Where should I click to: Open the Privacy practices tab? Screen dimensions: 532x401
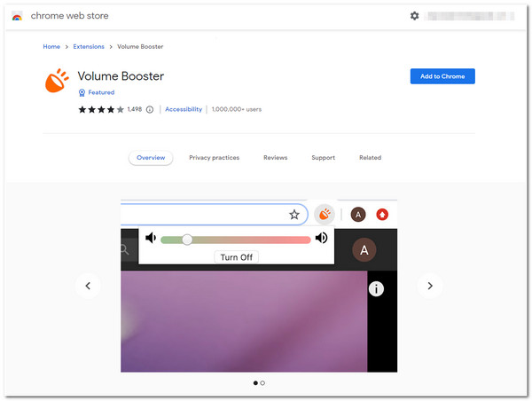214,158
